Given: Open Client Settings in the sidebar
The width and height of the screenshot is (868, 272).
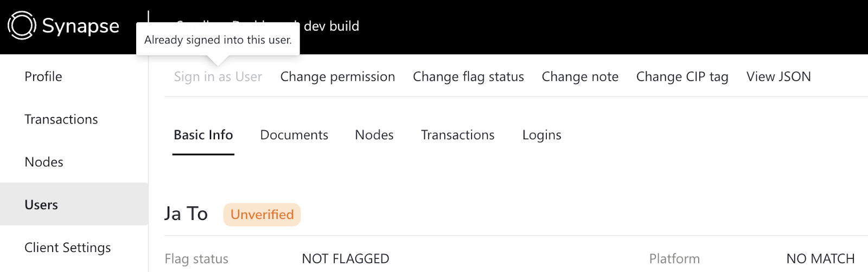Looking at the screenshot, I should click(68, 248).
